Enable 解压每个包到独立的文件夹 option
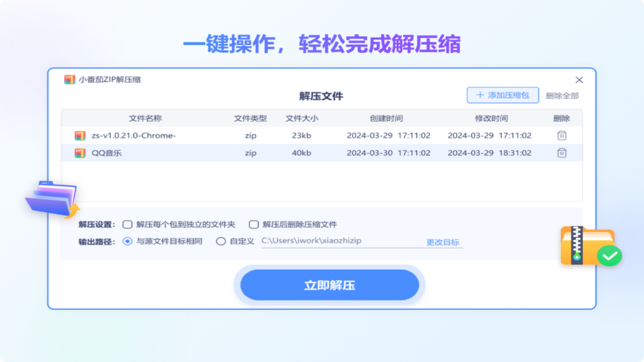The width and height of the screenshot is (644, 362). click(x=127, y=224)
